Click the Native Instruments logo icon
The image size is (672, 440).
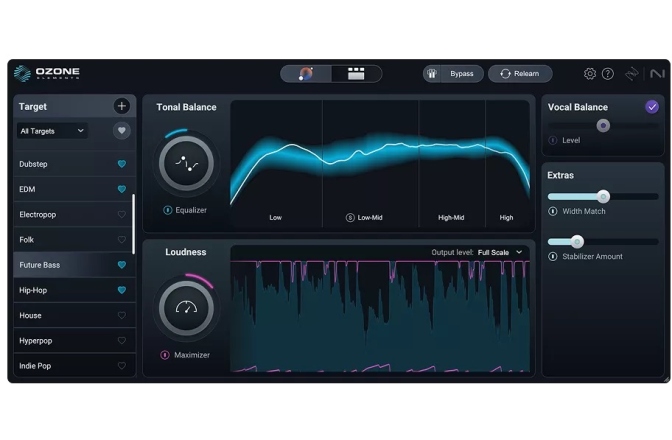tap(657, 74)
